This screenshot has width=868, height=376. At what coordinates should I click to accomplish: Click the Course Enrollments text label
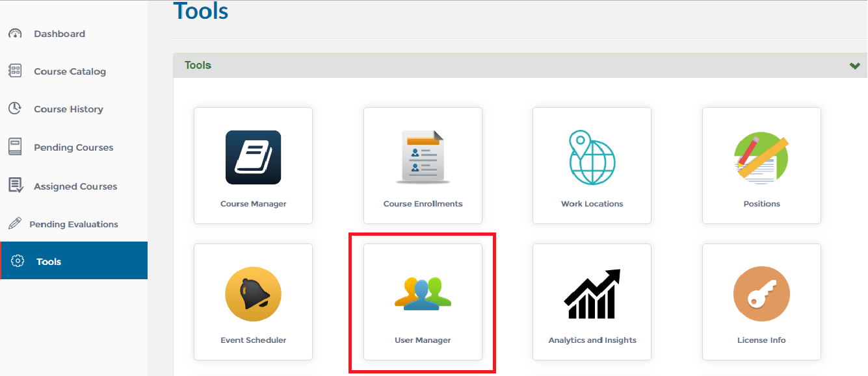tap(423, 204)
